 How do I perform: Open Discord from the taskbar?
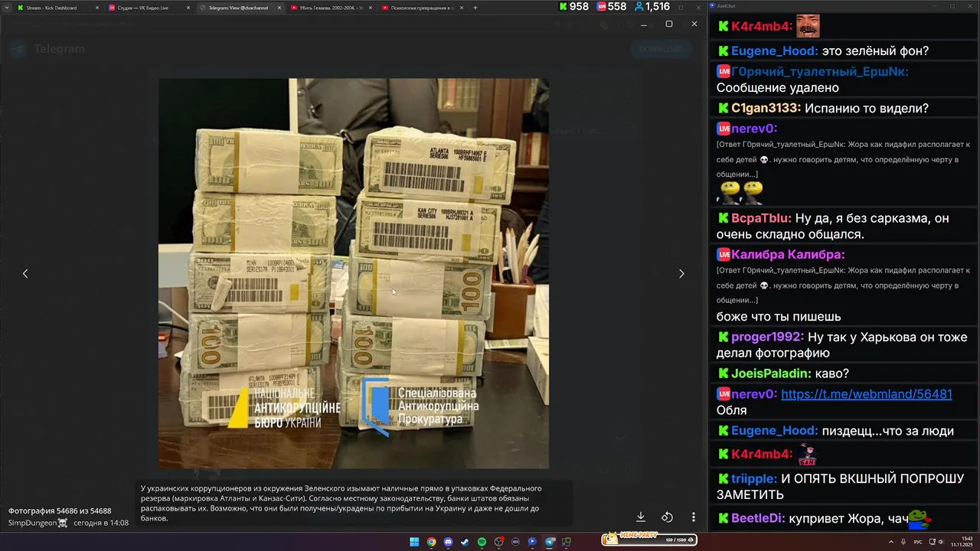point(448,542)
